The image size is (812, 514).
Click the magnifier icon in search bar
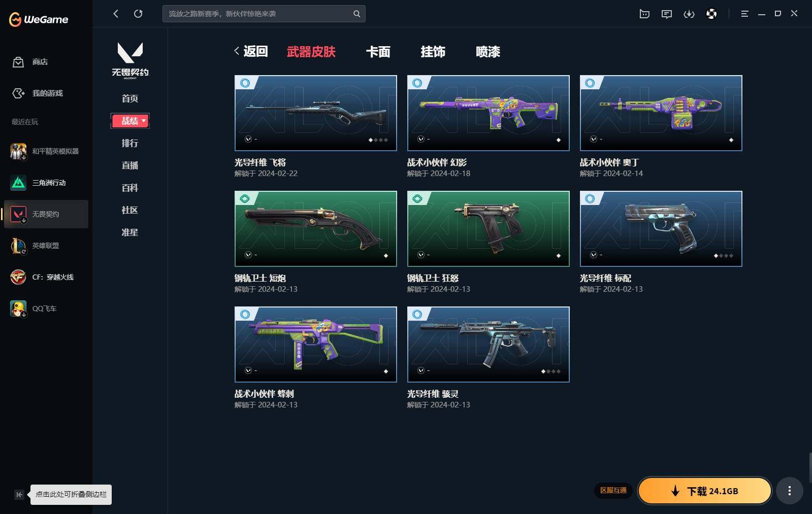(357, 14)
